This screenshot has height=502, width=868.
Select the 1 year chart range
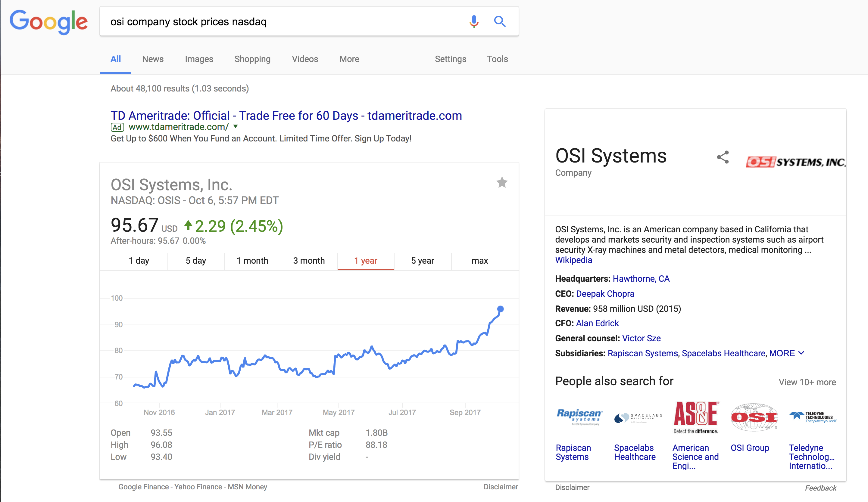point(366,261)
